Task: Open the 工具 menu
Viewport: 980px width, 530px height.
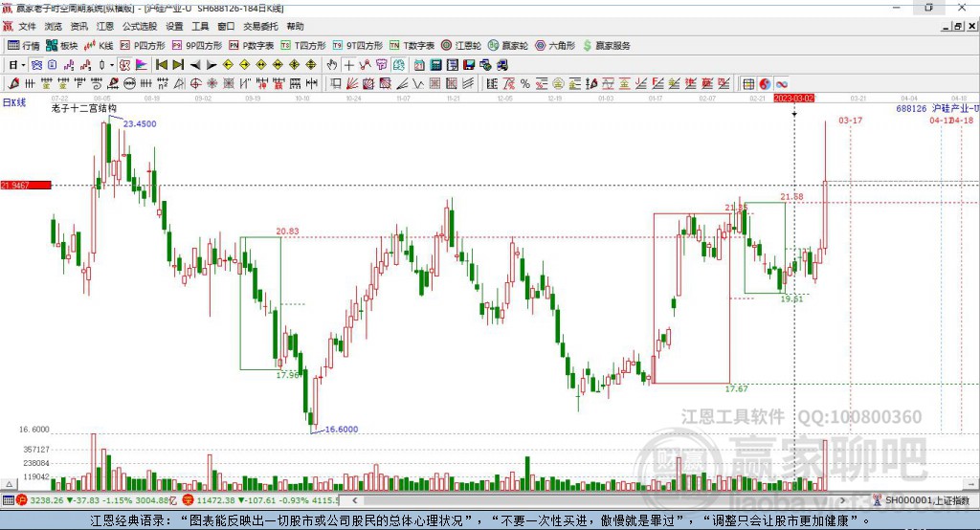Action: (200, 26)
